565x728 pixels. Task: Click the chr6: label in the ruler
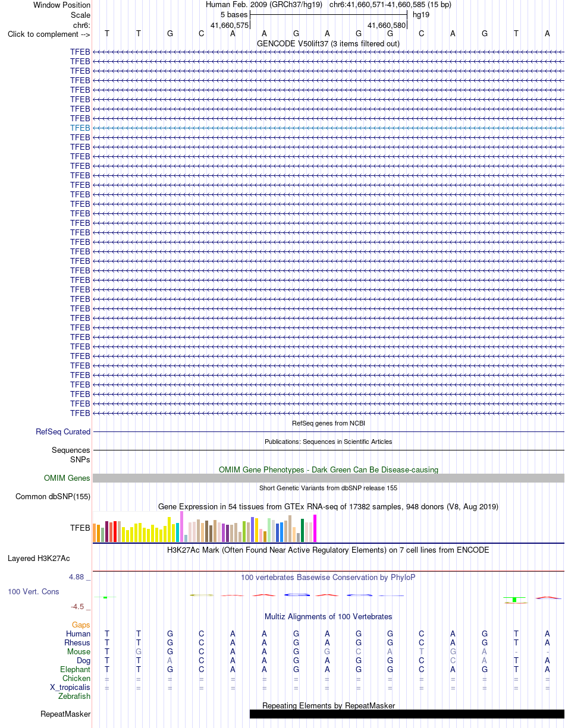click(81, 24)
